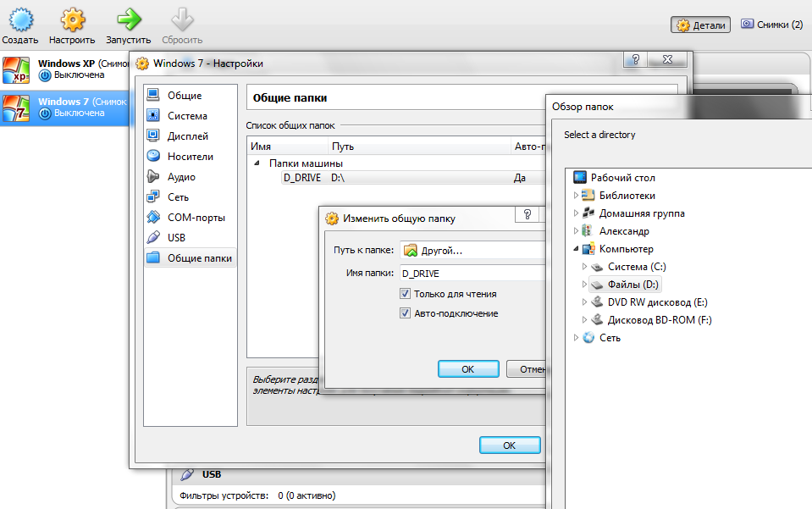The height and width of the screenshot is (509, 812).
Task: Click the Создать (Create) toolbar icon
Action: coord(19,19)
